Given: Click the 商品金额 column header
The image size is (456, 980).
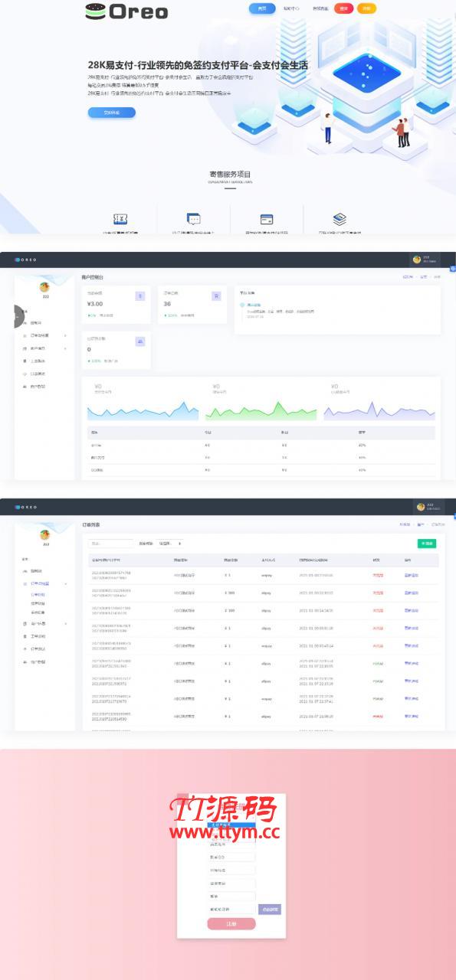Looking at the screenshot, I should tap(231, 560).
